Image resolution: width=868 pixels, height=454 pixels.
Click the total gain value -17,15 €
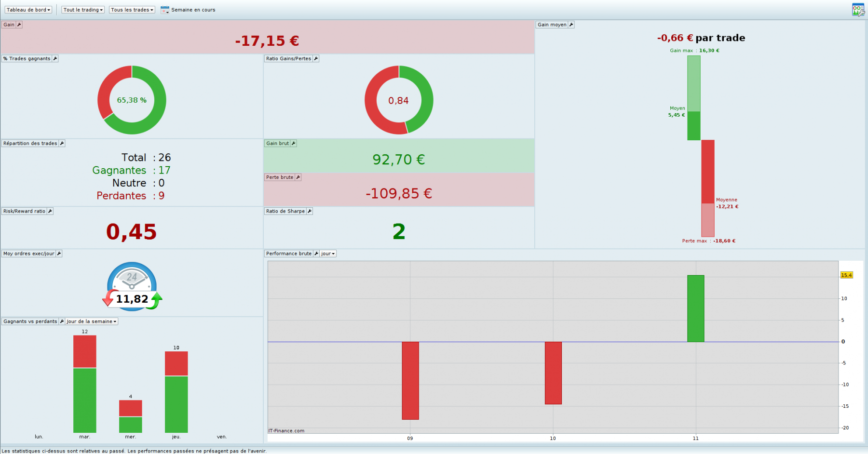click(267, 41)
